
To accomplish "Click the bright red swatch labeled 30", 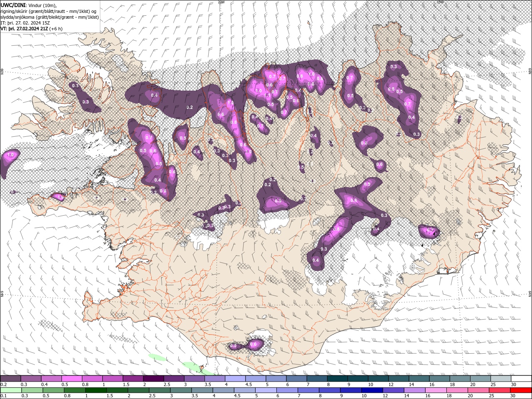I will click(x=520, y=390).
